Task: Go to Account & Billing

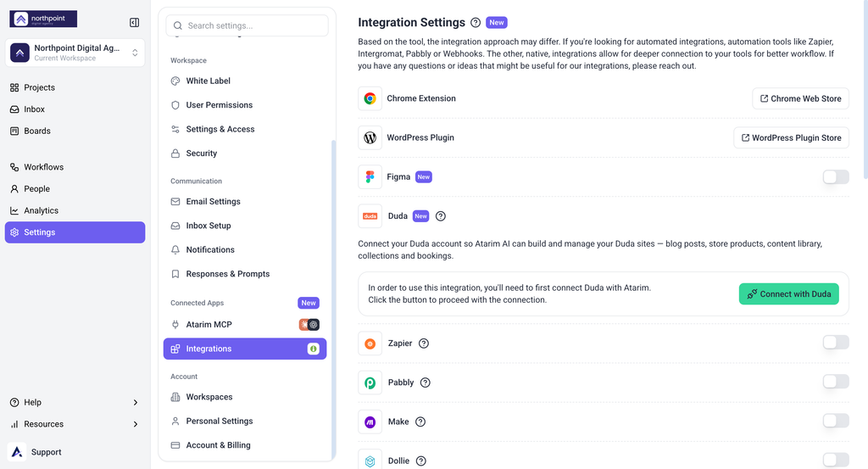Action: point(245,445)
